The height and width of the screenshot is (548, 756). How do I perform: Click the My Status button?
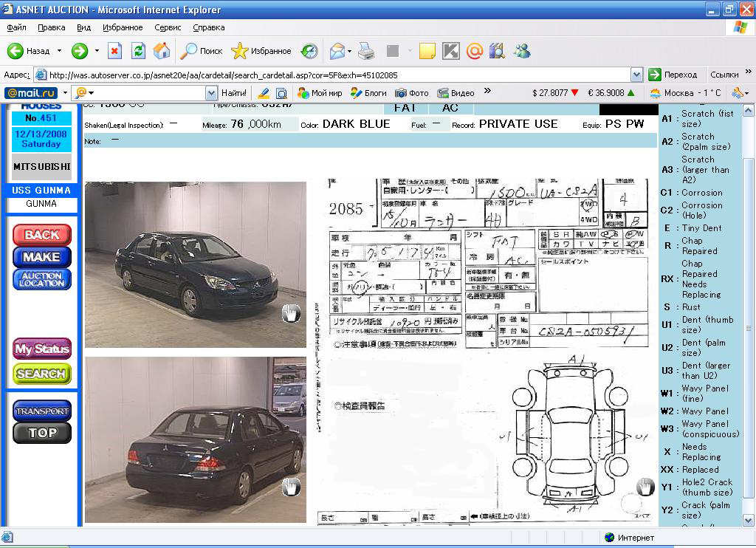tap(42, 349)
